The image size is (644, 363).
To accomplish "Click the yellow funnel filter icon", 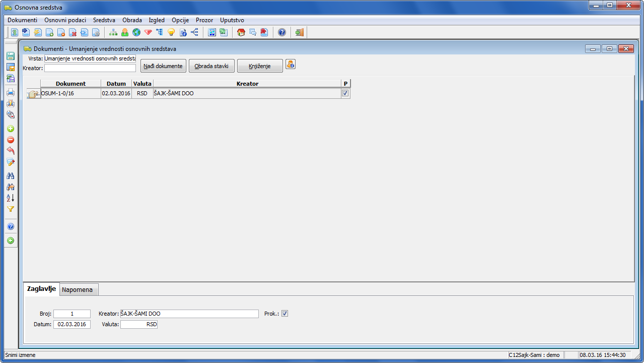I will (x=10, y=209).
